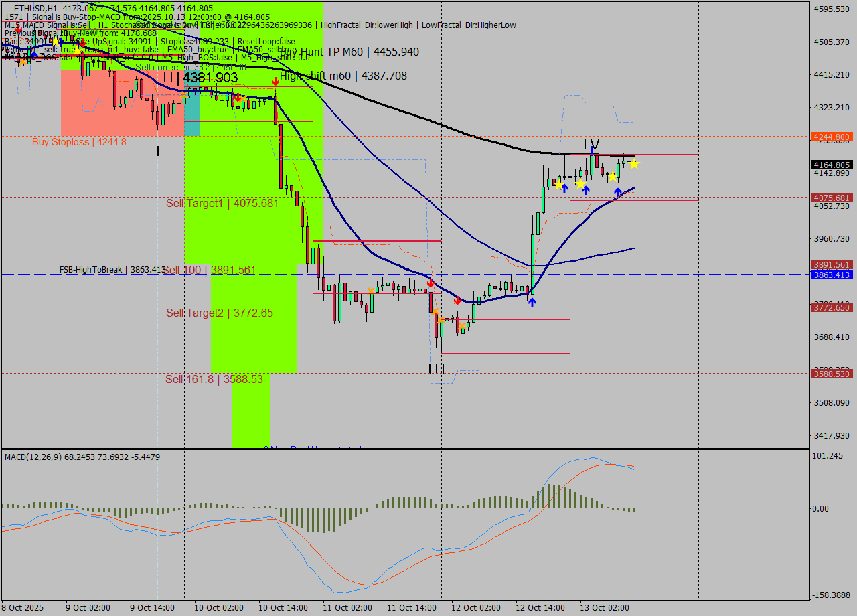Viewport: 857px width, 616px height.
Task: Select the red down-arrow under the Sell correction line
Action: (x=238, y=98)
